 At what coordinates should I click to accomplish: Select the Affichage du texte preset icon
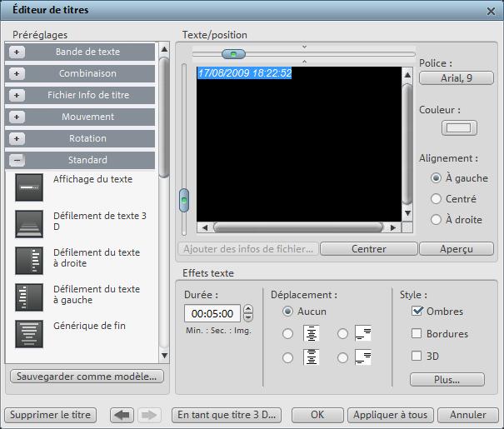(29, 188)
